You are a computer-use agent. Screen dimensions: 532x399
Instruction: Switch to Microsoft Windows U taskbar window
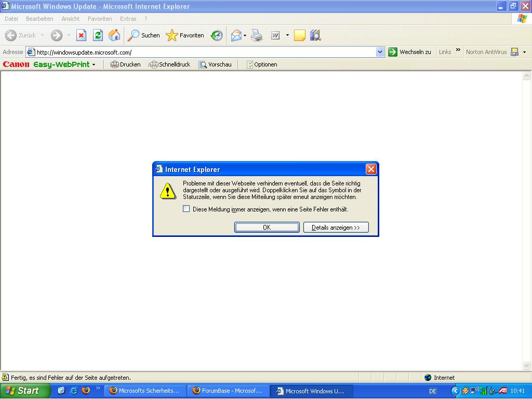click(312, 391)
